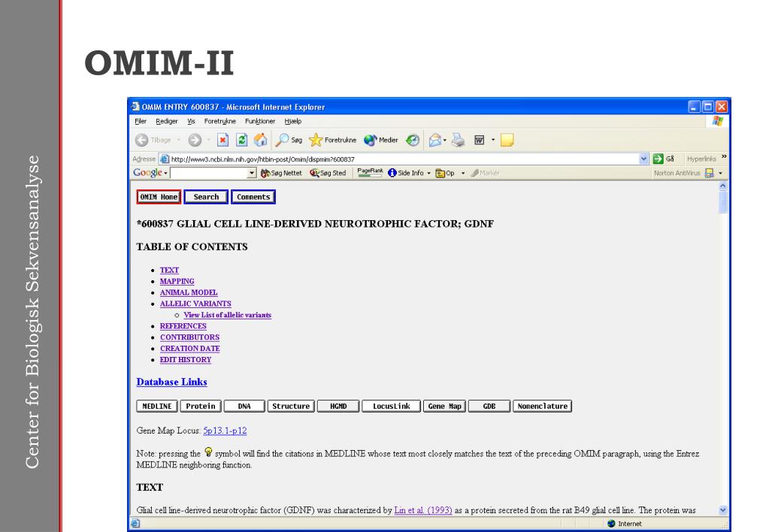
Task: Click the Forward arrow icon
Action: click(x=195, y=141)
